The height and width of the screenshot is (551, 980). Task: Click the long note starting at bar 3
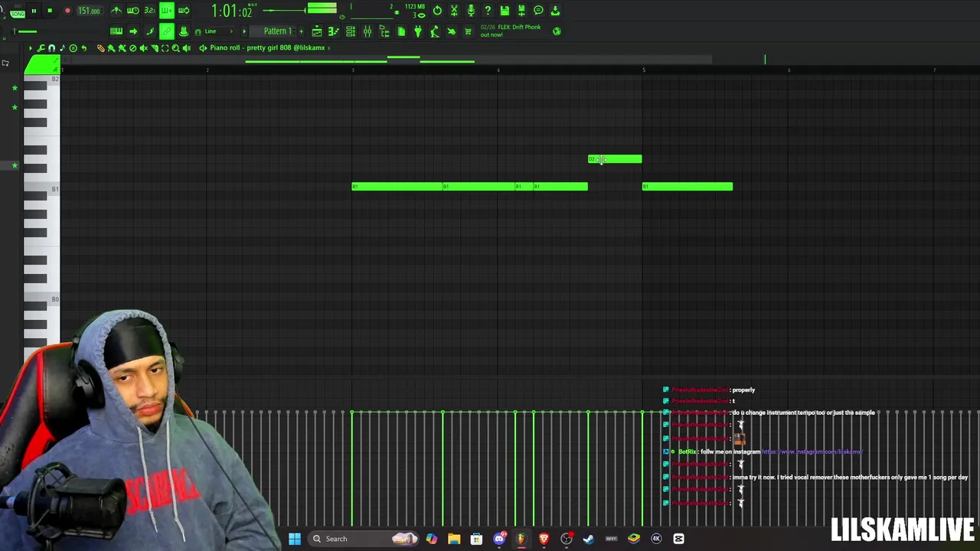(x=397, y=186)
